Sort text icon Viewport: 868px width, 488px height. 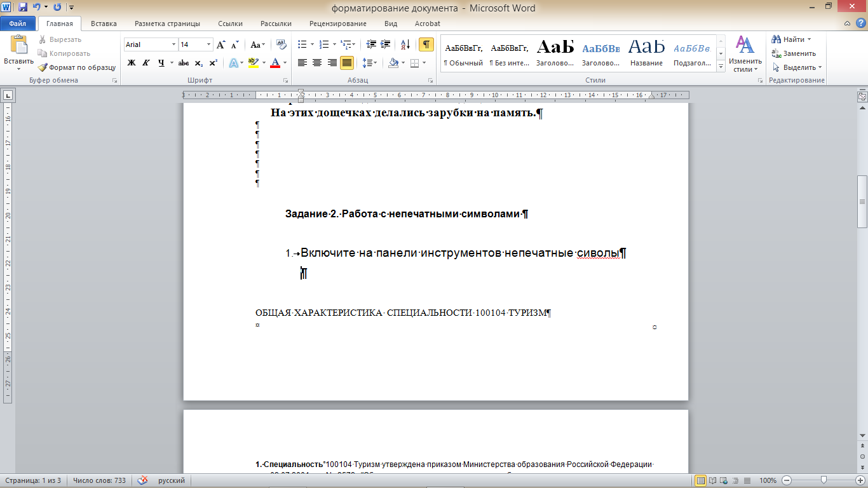(406, 44)
